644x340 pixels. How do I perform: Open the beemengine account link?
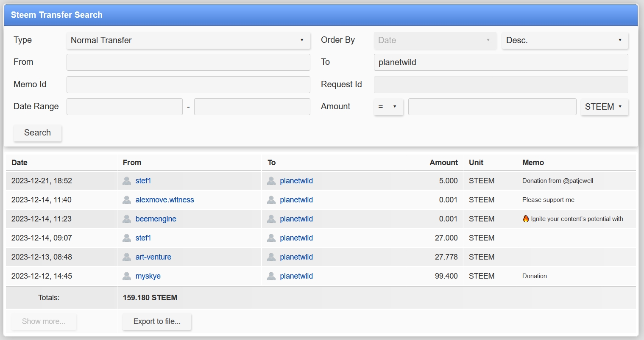point(156,219)
